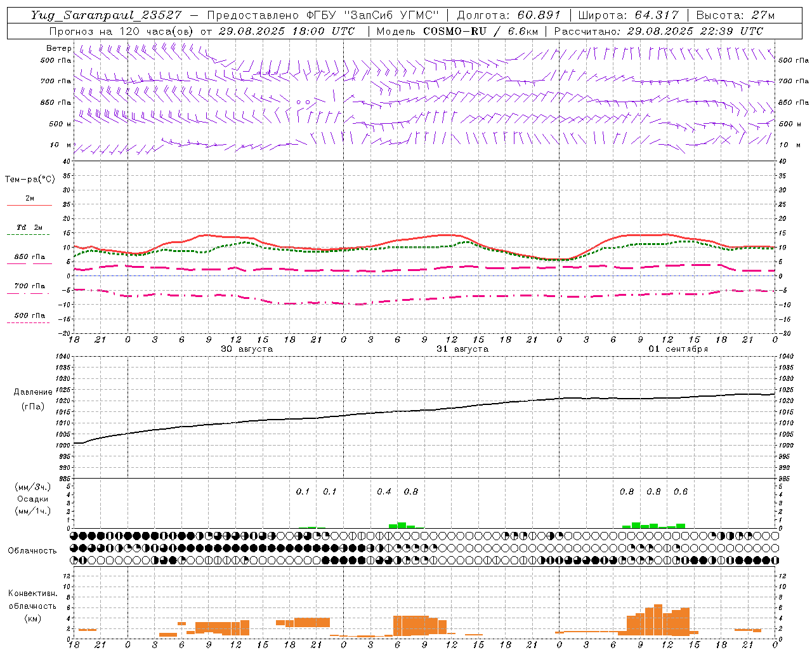The height and width of the screenshot is (650, 812).
Task: Click the Ветер wind panel label
Action: (59, 48)
